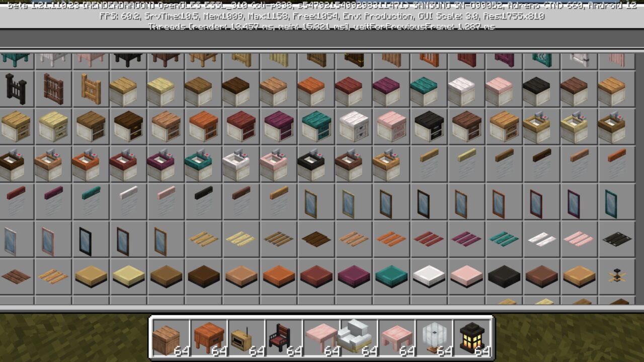Choose the white-framed mirror
Image resolution: width=644 pixels, height=362 pixels.
(10, 241)
